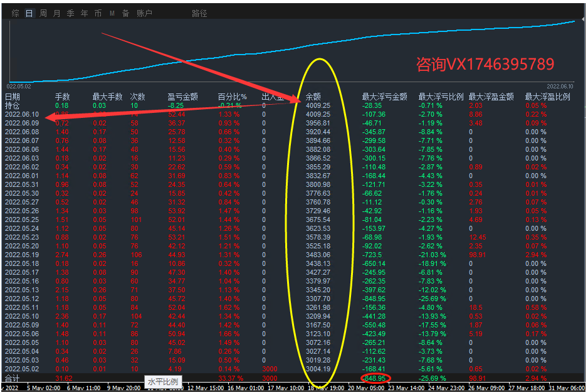Click balance value 3307.70
Image resolution: width=588 pixels, height=392 pixels.
point(318,299)
